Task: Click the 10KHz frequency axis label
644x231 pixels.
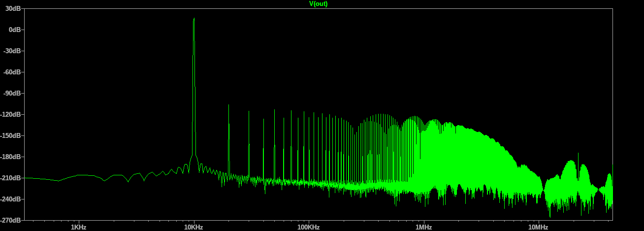Action: (x=193, y=227)
